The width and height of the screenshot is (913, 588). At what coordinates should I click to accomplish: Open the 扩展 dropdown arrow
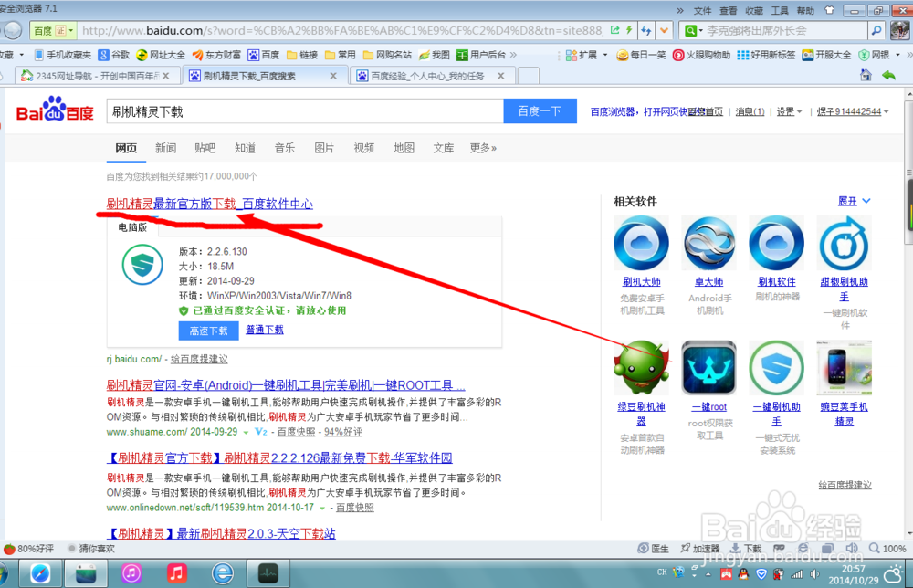[x=605, y=55]
